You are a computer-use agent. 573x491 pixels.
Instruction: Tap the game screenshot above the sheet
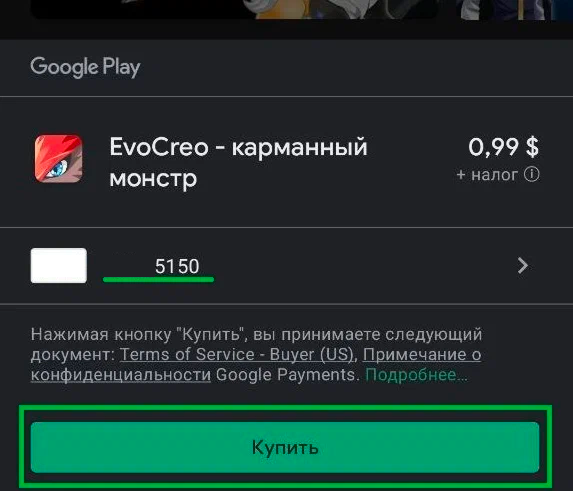coord(234,9)
